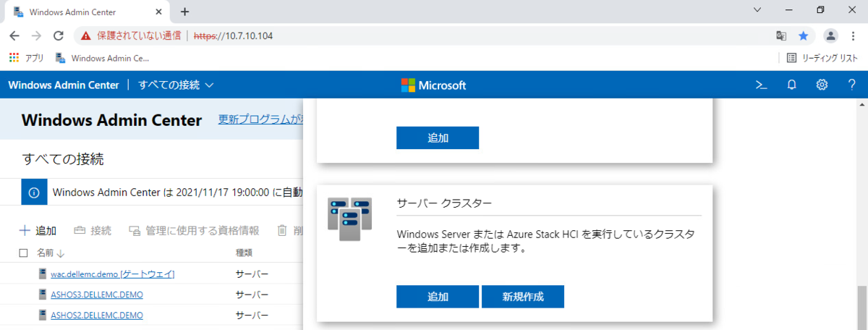Click the すべての接続 page heading
Image resolution: width=868 pixels, height=330 pixels.
click(x=63, y=159)
